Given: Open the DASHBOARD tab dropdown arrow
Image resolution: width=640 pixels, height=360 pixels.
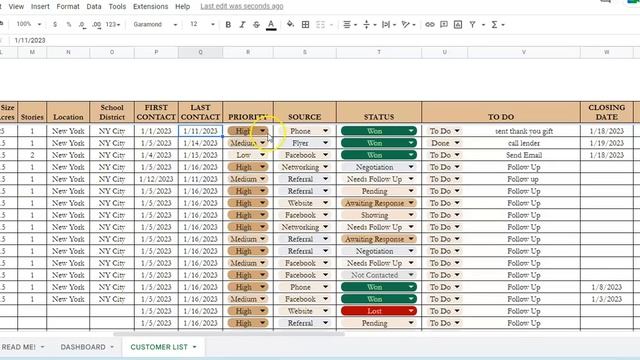Looking at the screenshot, I should (112, 347).
